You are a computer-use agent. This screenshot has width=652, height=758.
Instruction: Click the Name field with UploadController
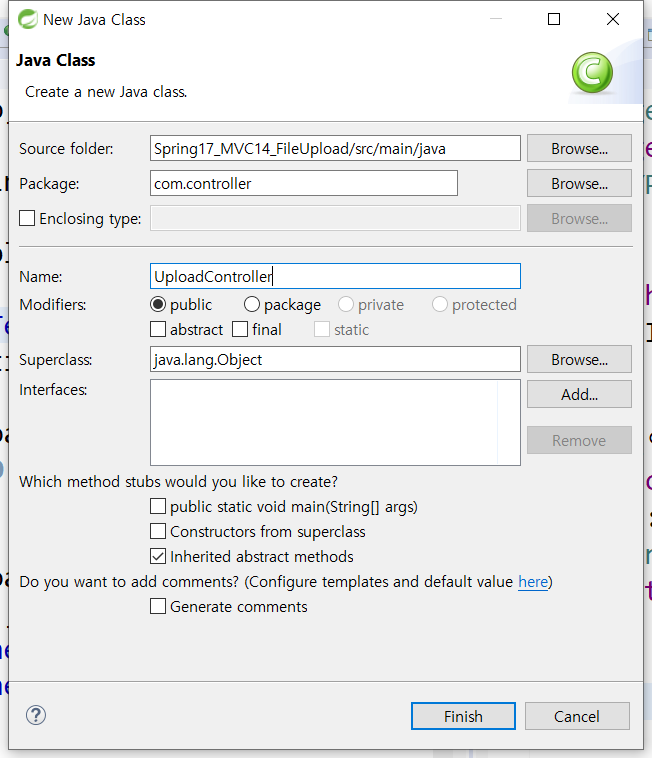pos(335,276)
